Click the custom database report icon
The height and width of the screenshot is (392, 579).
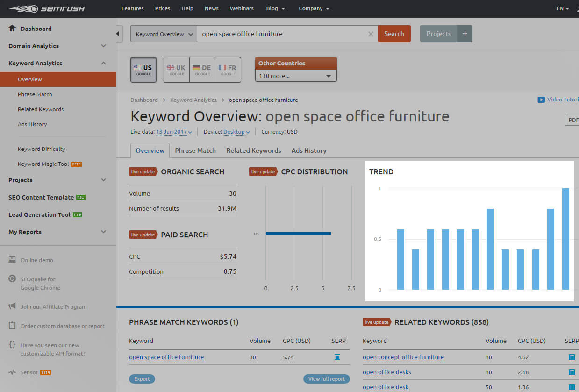(12, 326)
